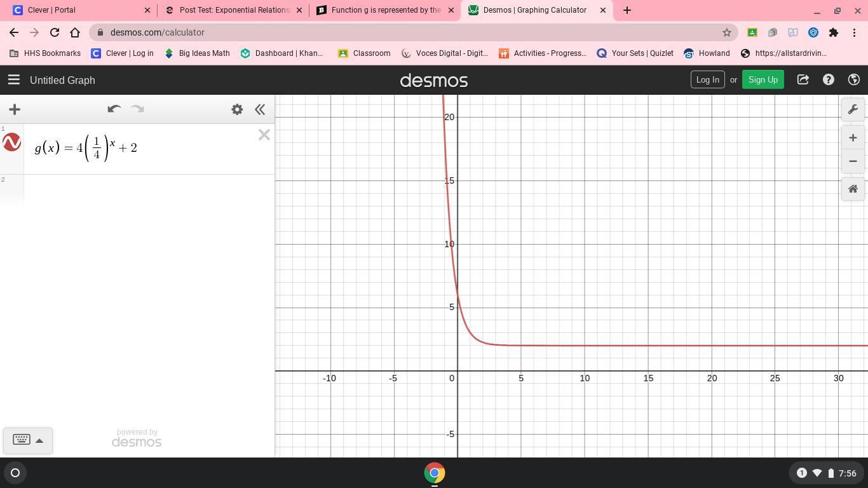Delete the g(x) expression

[264, 135]
